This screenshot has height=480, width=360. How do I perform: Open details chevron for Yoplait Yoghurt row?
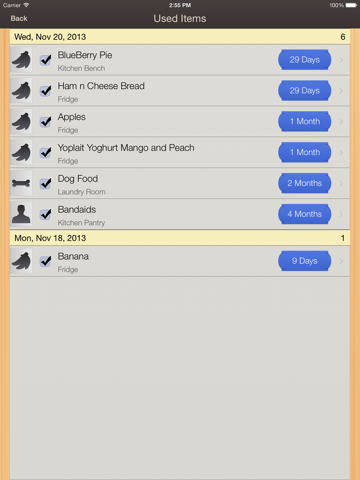point(341,152)
